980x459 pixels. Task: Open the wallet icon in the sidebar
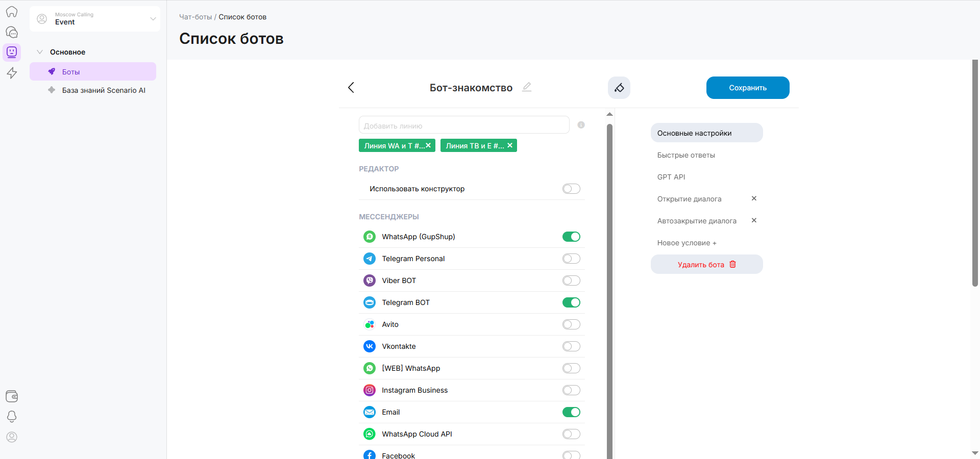(12, 396)
